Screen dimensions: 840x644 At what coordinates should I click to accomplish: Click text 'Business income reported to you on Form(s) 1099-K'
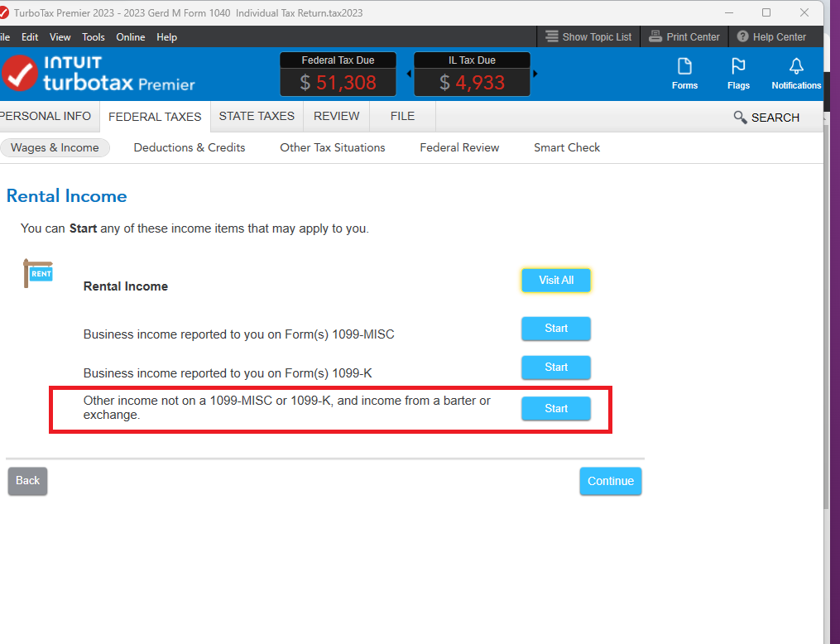(x=228, y=373)
